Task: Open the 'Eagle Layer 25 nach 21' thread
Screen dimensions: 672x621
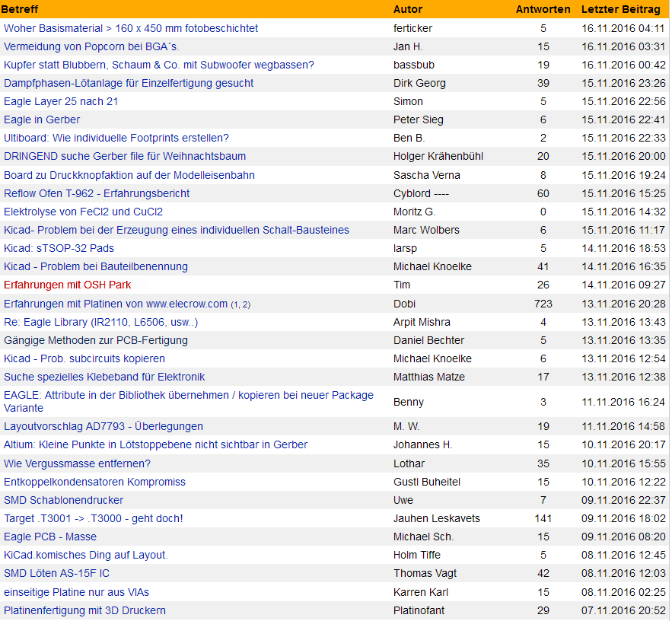Action: pos(61,101)
